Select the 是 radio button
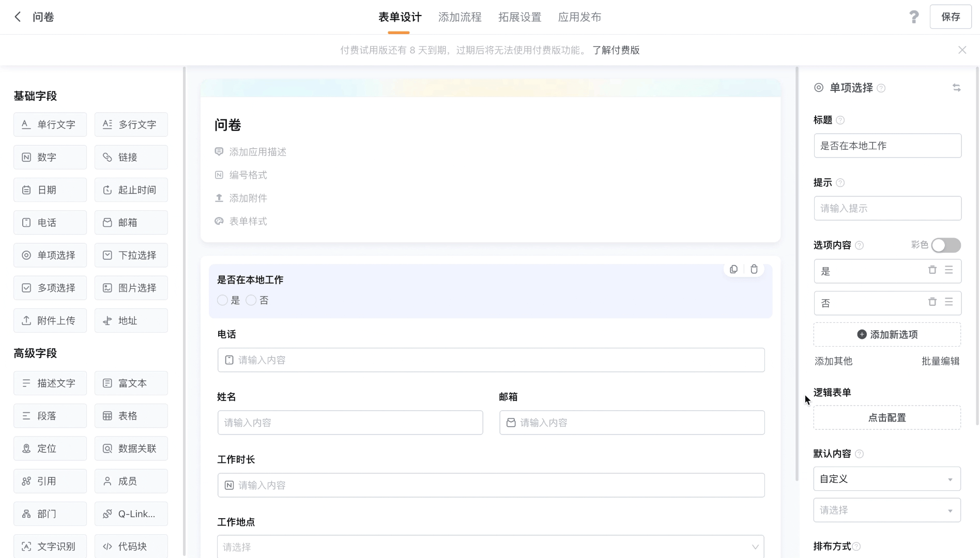This screenshot has height=558, width=980. click(x=222, y=300)
